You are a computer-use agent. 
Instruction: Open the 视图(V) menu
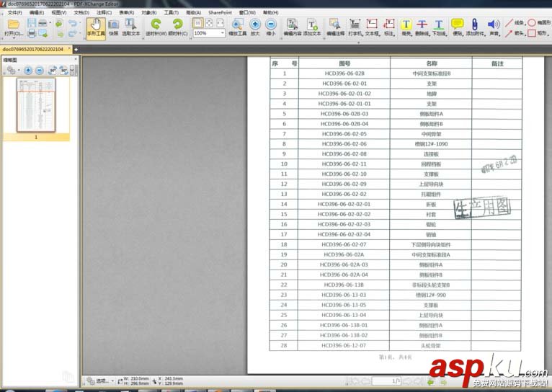59,12
